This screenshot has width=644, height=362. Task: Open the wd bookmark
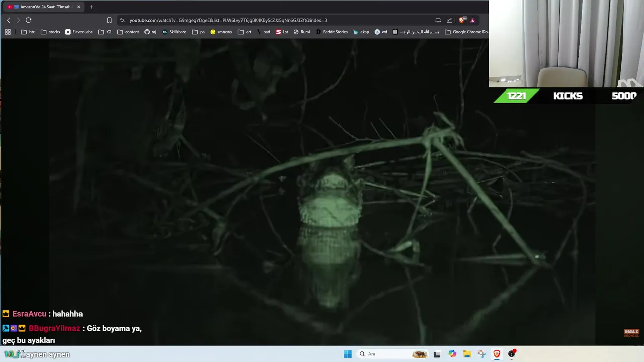[x=381, y=32]
